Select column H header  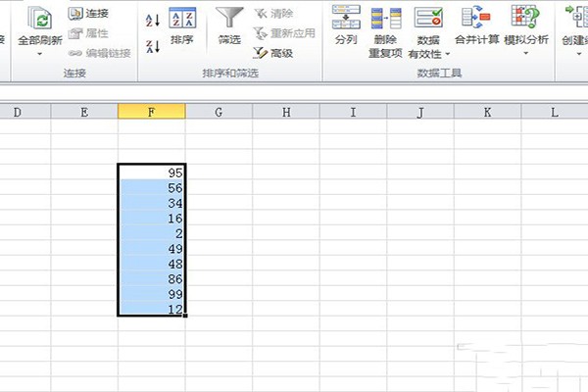coord(286,112)
